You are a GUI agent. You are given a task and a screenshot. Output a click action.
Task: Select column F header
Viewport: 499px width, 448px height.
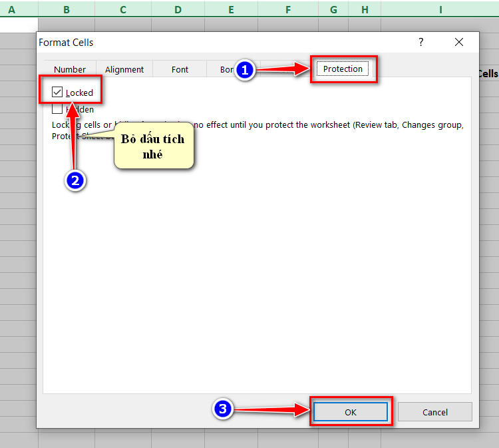pos(288,9)
